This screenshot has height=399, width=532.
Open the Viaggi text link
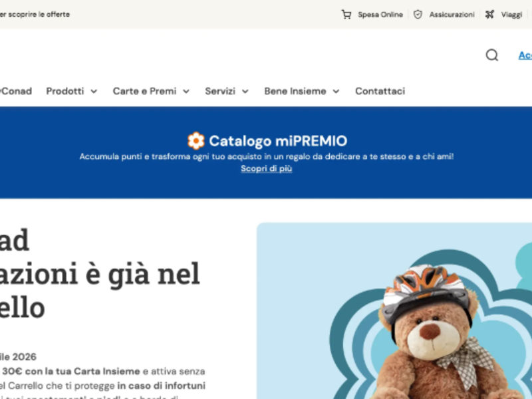(511, 15)
